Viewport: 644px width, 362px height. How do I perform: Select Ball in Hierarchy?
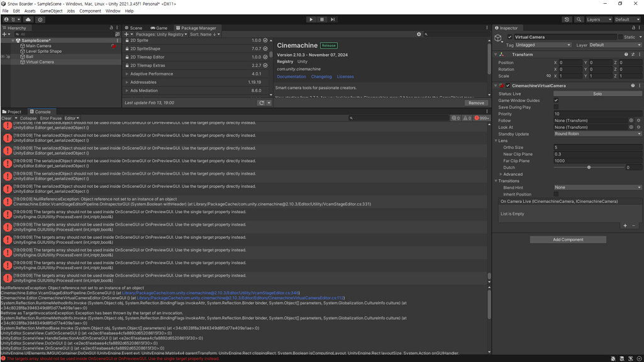tap(29, 57)
